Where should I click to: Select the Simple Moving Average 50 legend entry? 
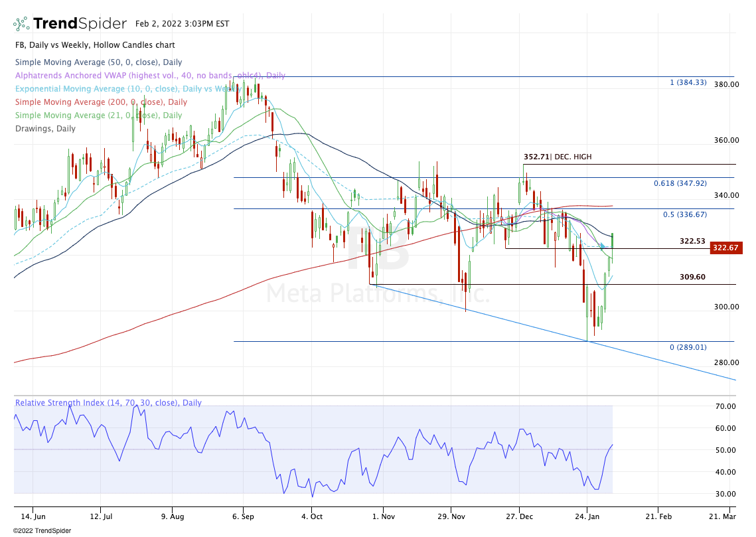[99, 62]
